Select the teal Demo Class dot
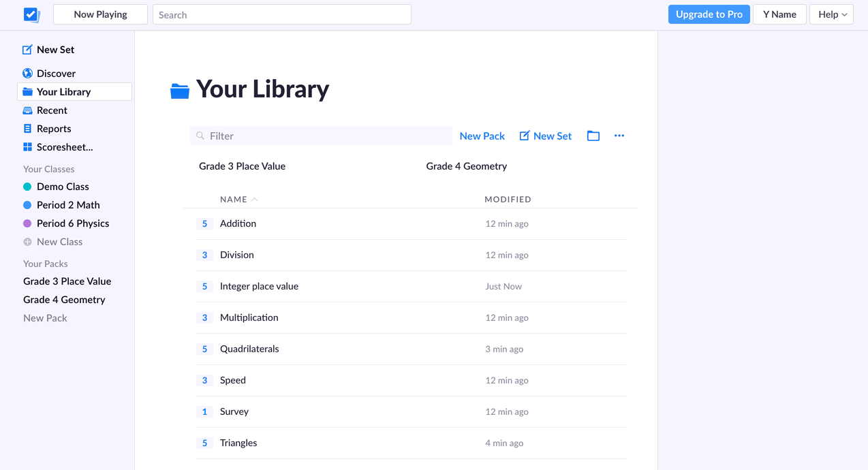 pyautogui.click(x=27, y=187)
